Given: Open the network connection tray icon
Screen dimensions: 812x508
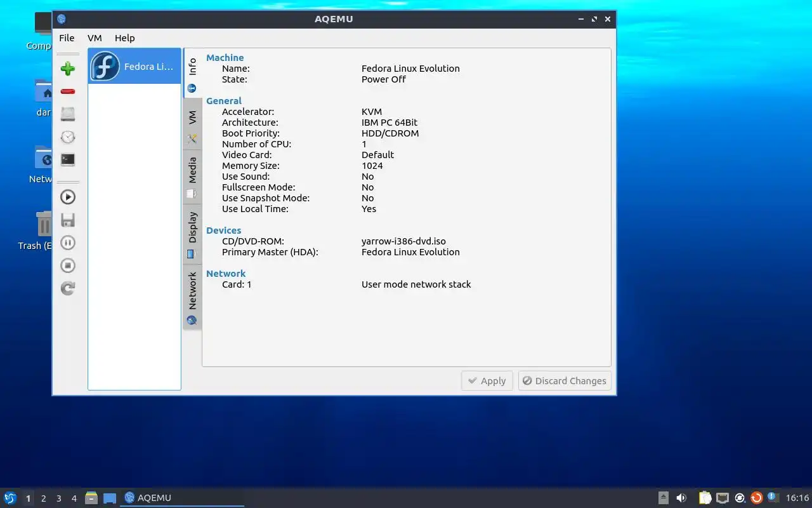Looking at the screenshot, I should click(722, 498).
